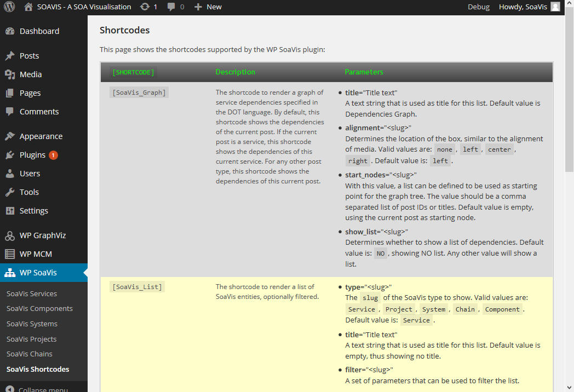Open the Tools menu label

[x=29, y=192]
